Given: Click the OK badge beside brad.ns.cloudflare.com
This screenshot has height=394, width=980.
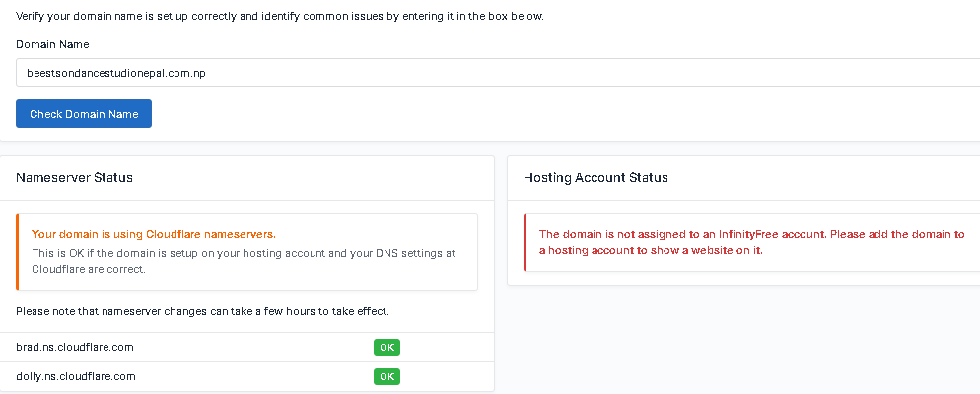Looking at the screenshot, I should click(386, 348).
